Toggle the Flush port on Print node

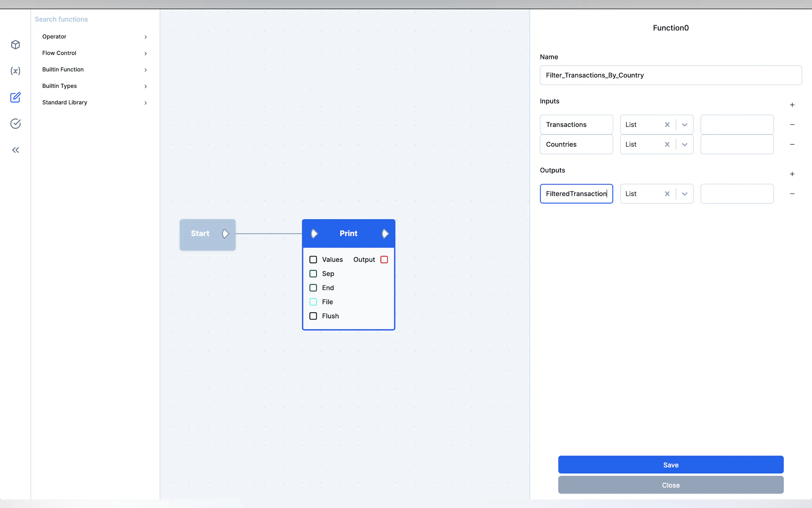pyautogui.click(x=313, y=316)
